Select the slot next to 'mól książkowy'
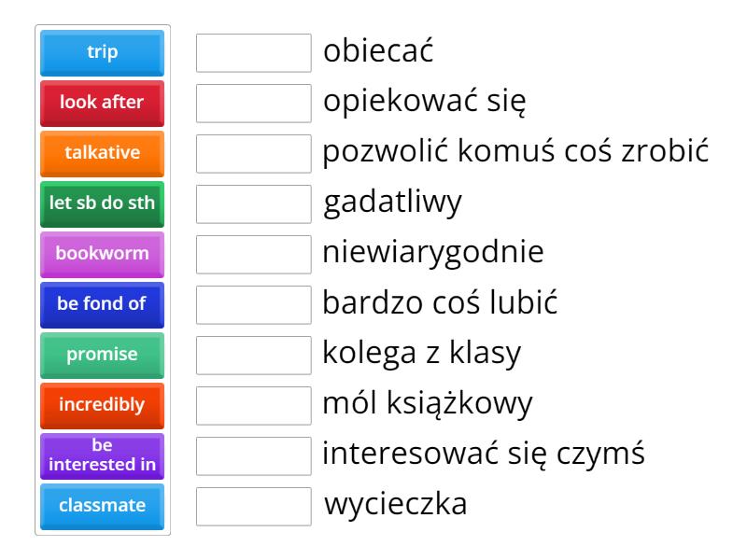 coord(254,406)
